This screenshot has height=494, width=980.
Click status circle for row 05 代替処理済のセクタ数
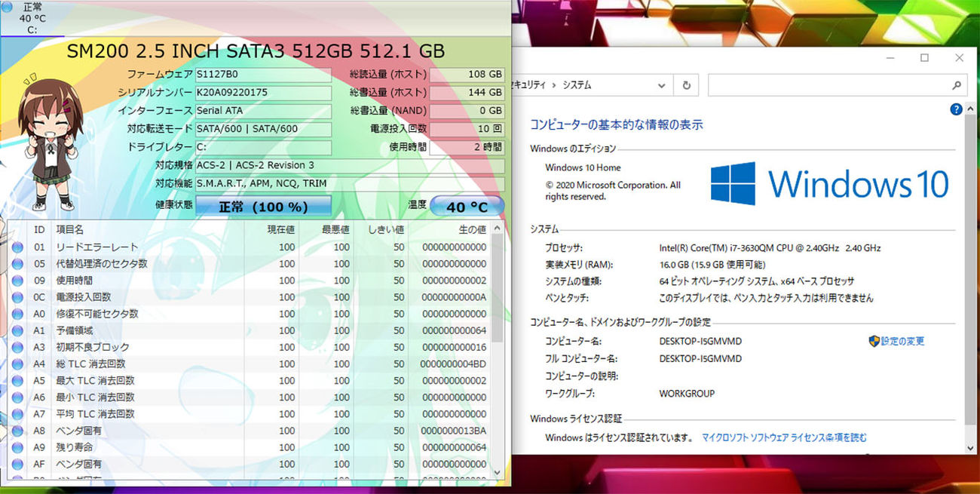(x=17, y=264)
